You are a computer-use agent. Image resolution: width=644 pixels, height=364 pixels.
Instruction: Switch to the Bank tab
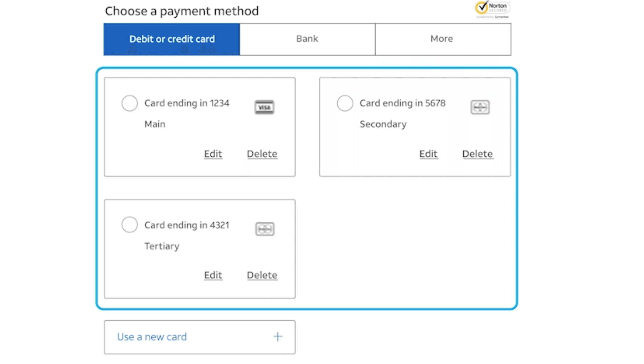point(307,39)
